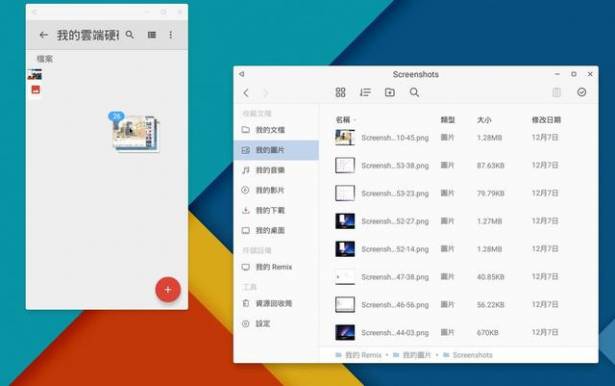Toggle list view in cloud drive app
This screenshot has height=386, width=615.
pyautogui.click(x=152, y=35)
